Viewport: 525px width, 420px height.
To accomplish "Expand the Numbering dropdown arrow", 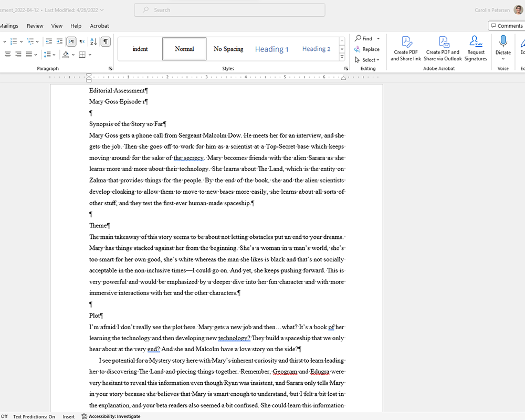I will [x=21, y=42].
